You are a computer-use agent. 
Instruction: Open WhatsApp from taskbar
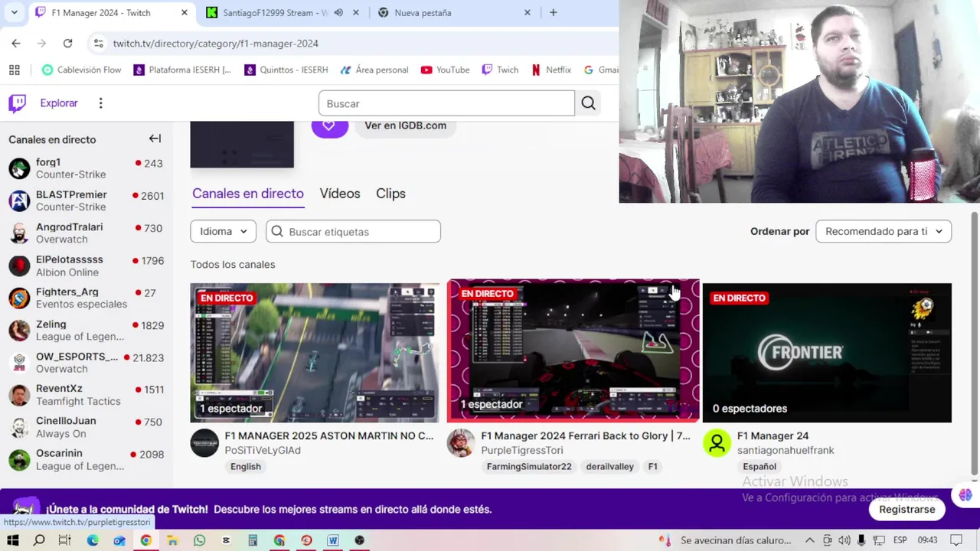pos(199,540)
